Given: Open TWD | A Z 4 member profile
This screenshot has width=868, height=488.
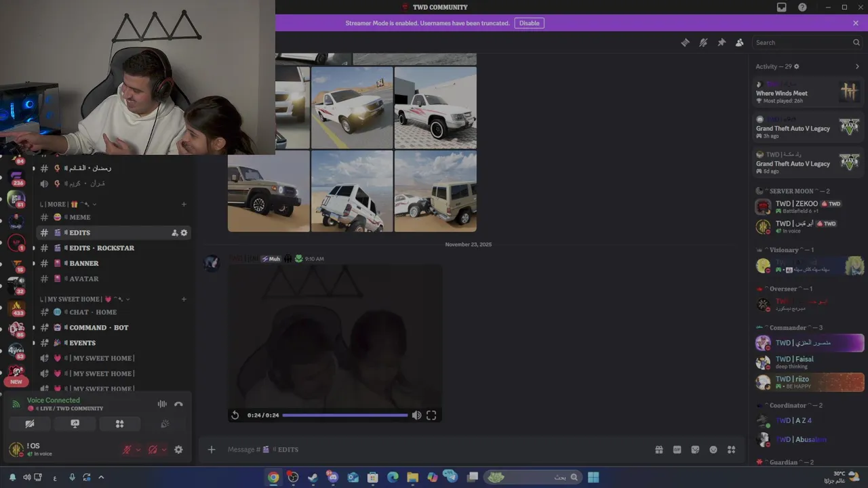Looking at the screenshot, I should (810, 420).
